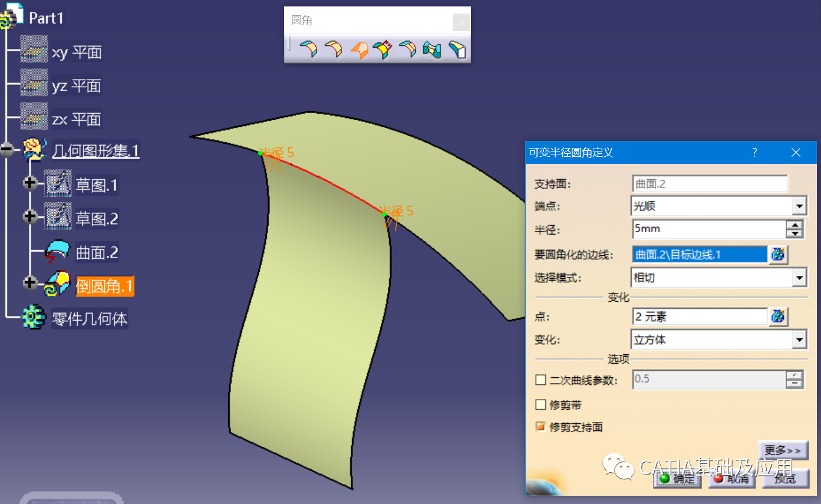Increase radius with 半径 spinner up arrow

[x=795, y=225]
